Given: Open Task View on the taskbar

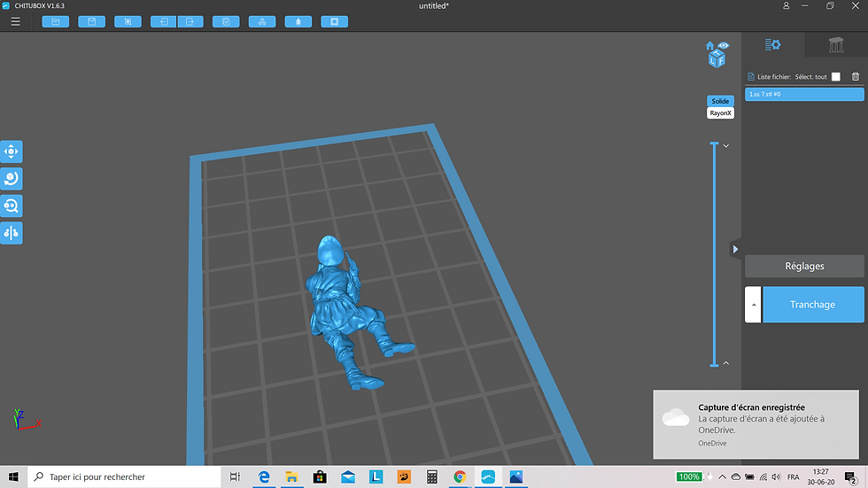Looking at the screenshot, I should click(235, 477).
